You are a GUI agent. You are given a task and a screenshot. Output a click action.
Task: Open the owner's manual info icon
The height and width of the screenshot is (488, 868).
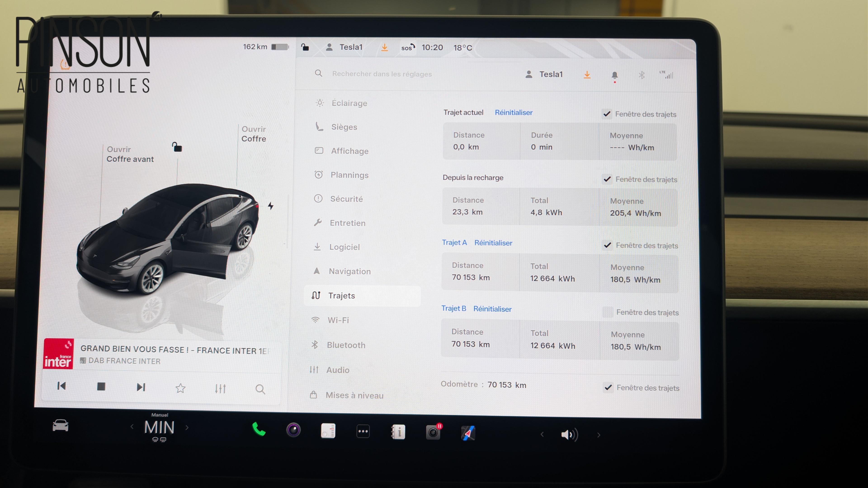point(398,432)
